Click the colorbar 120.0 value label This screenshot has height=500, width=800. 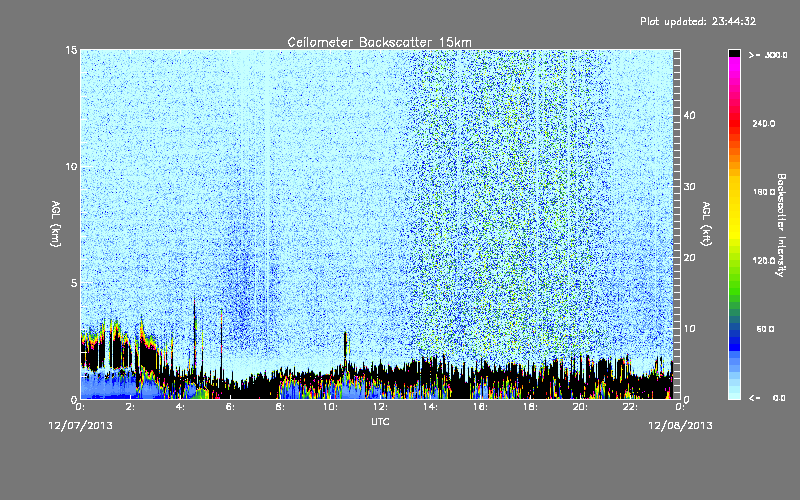pos(764,261)
